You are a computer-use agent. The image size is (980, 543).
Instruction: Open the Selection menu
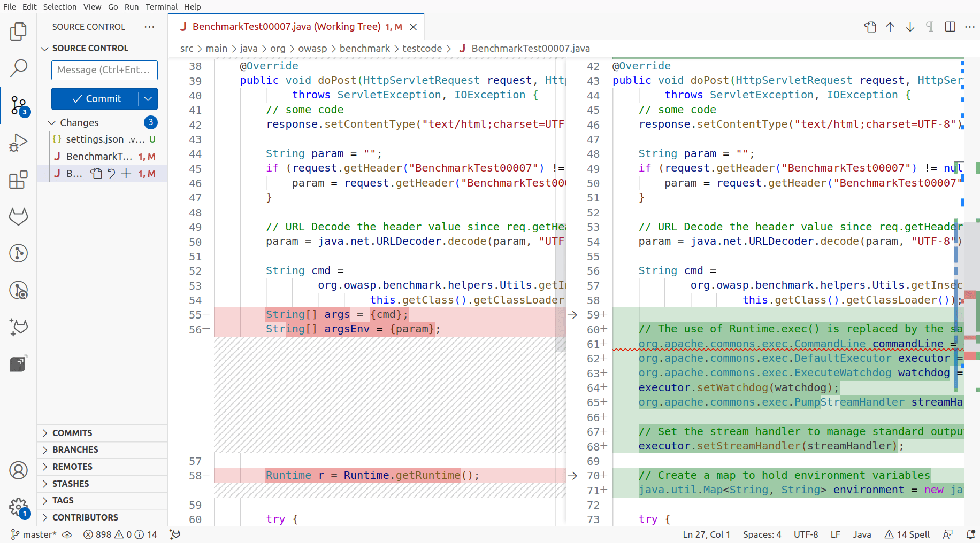pyautogui.click(x=60, y=7)
